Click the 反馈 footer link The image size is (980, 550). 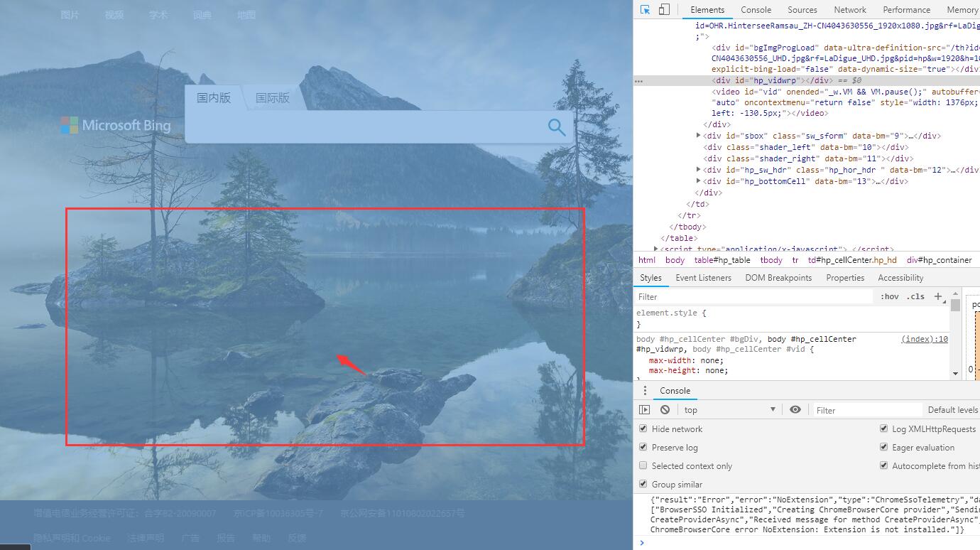[297, 538]
